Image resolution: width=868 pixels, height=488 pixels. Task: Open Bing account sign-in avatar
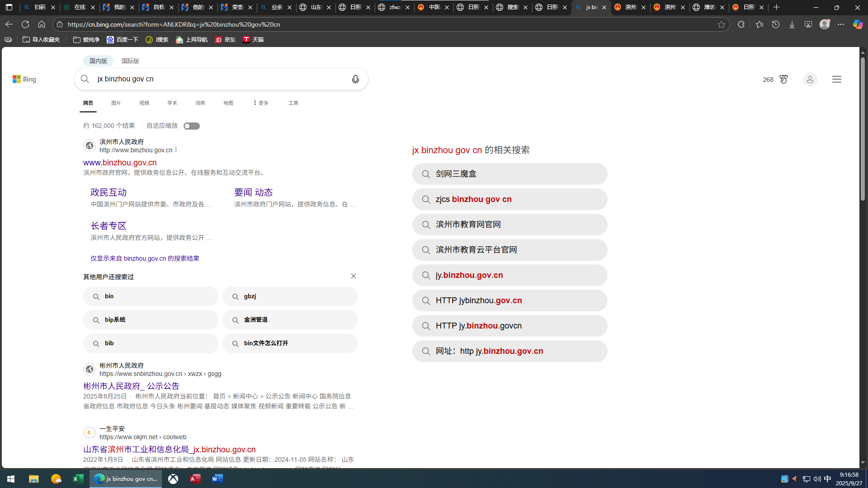[x=810, y=80]
